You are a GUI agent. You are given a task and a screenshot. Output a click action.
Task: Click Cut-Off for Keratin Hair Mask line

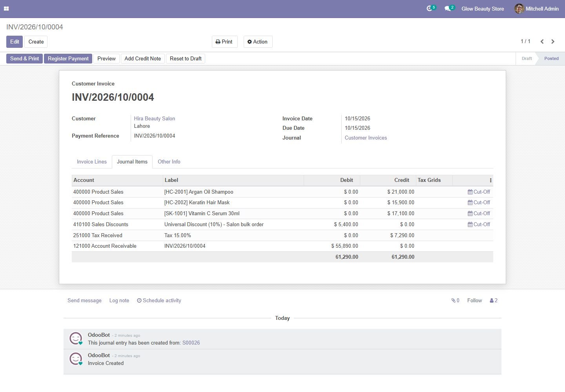pyautogui.click(x=479, y=203)
